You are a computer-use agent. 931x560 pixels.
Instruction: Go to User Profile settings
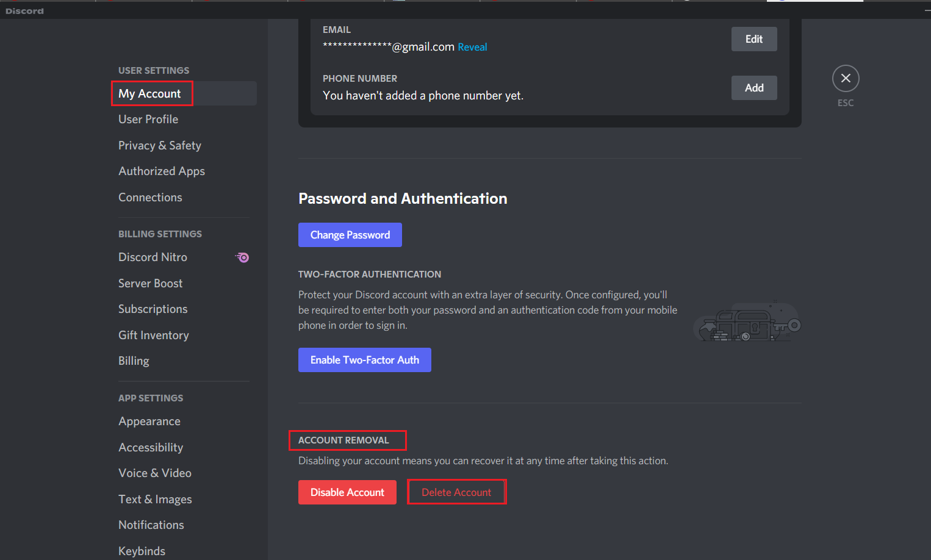pyautogui.click(x=148, y=120)
